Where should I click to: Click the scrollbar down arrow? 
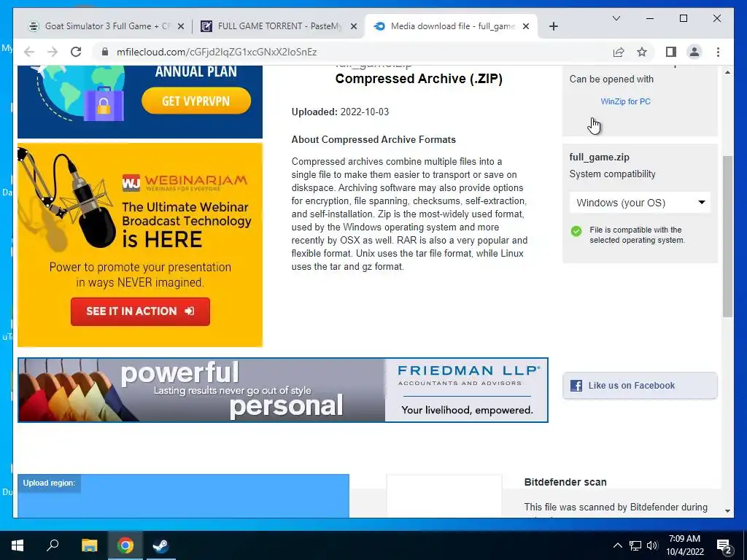coord(727,511)
